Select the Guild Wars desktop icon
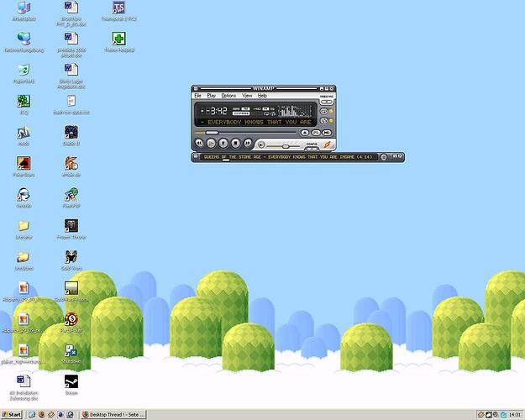525x420 pixels. coord(71,261)
